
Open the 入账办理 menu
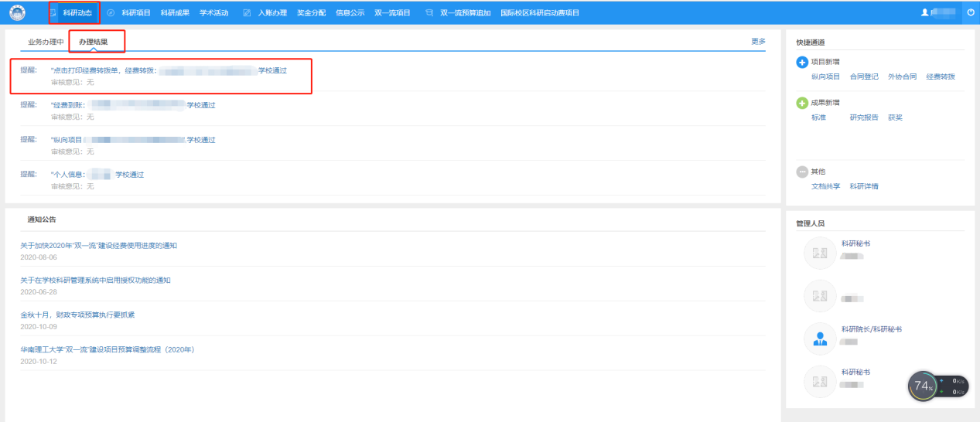point(272,13)
